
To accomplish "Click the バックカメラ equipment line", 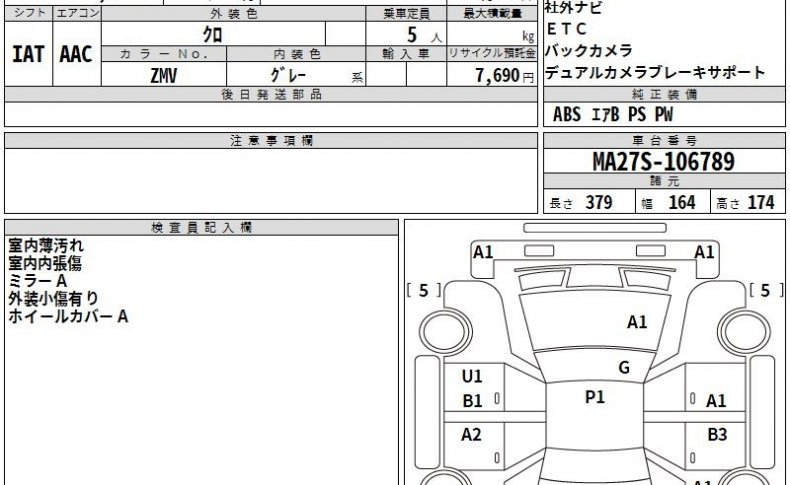I will [x=588, y=51].
